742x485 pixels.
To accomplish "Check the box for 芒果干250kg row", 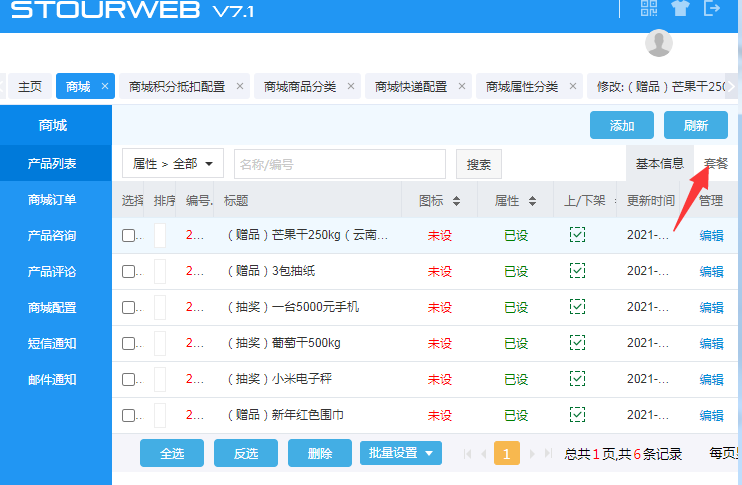I will (x=128, y=236).
